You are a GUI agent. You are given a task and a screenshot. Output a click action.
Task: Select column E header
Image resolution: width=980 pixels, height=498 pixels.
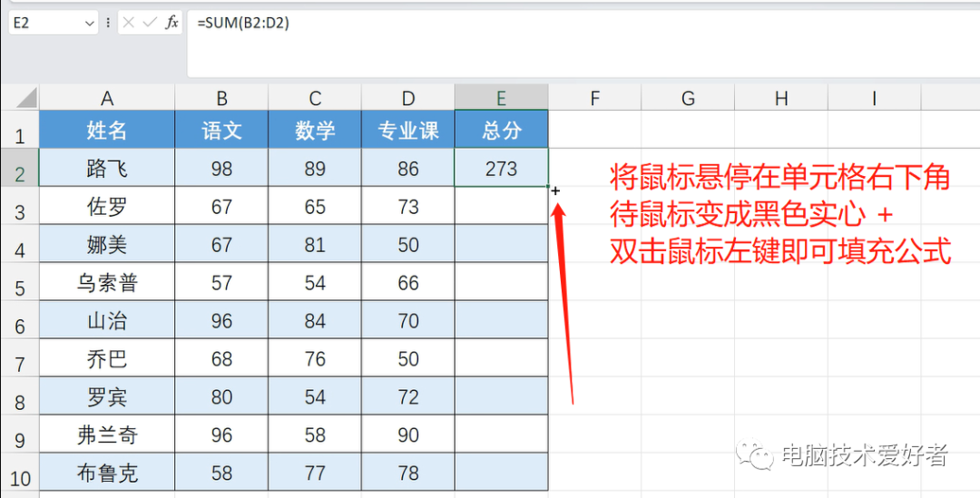coord(501,97)
